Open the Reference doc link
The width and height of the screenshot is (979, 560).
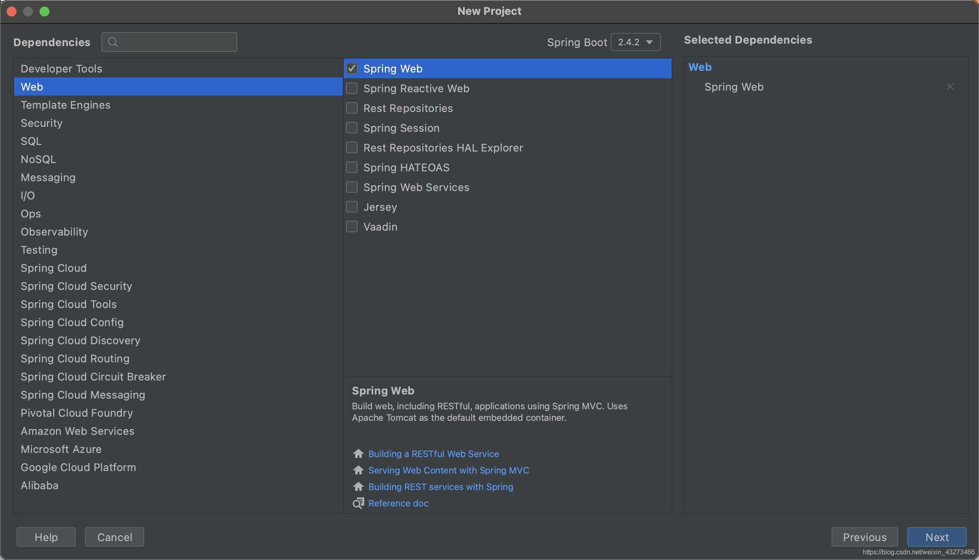pyautogui.click(x=398, y=503)
